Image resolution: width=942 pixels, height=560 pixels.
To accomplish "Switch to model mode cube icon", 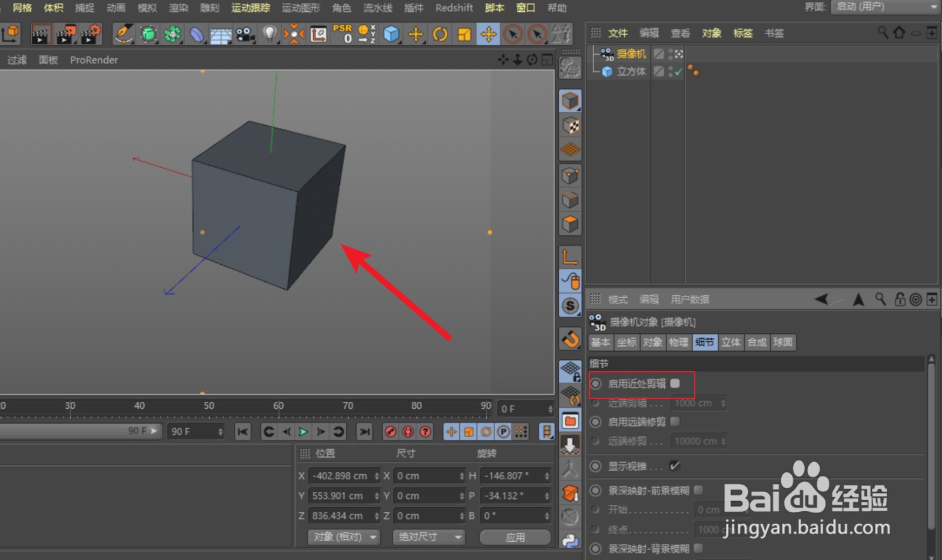I will point(570,101).
